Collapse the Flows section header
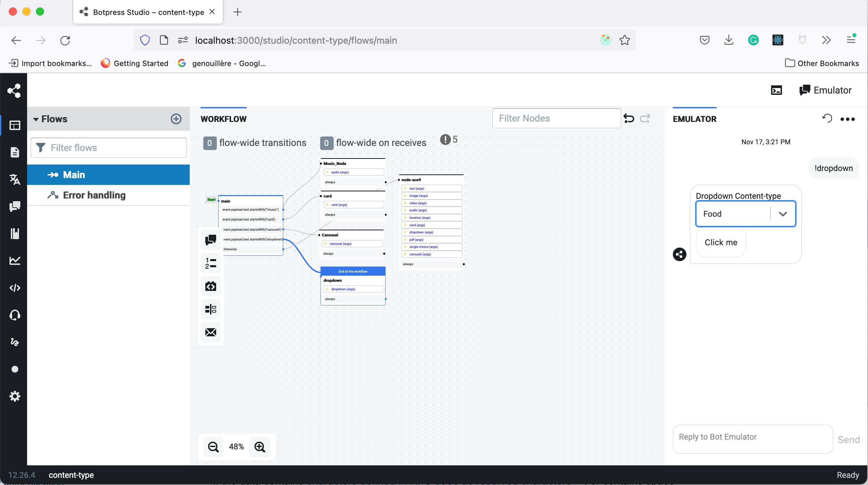Screen dimensions: 868x485 click(36, 119)
